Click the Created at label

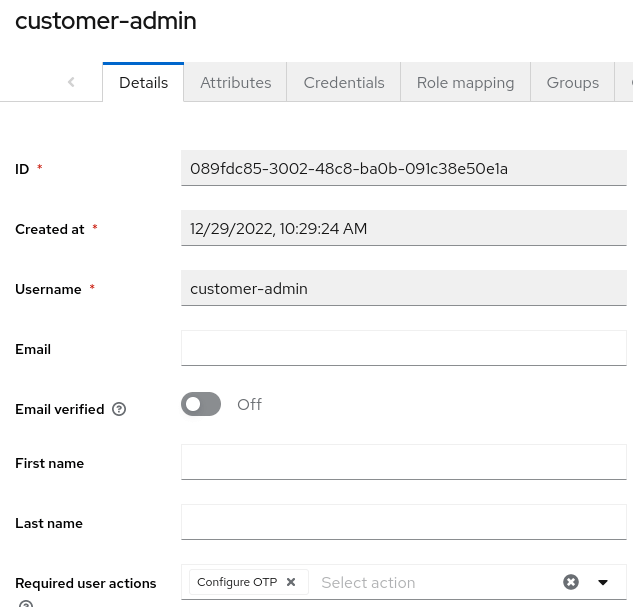50,229
